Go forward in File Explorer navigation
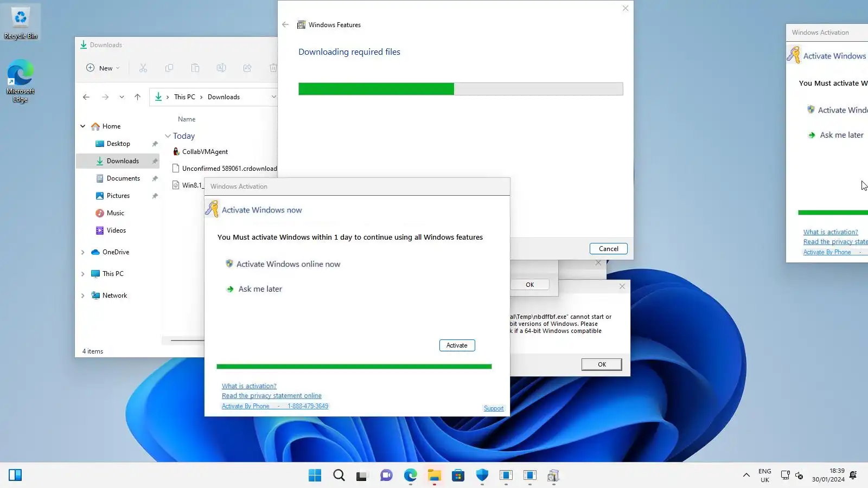 [105, 97]
